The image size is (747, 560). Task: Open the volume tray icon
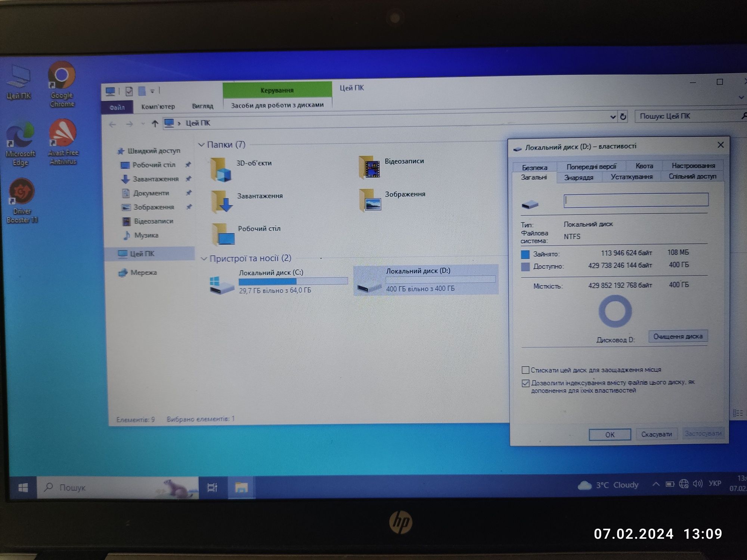click(x=697, y=484)
